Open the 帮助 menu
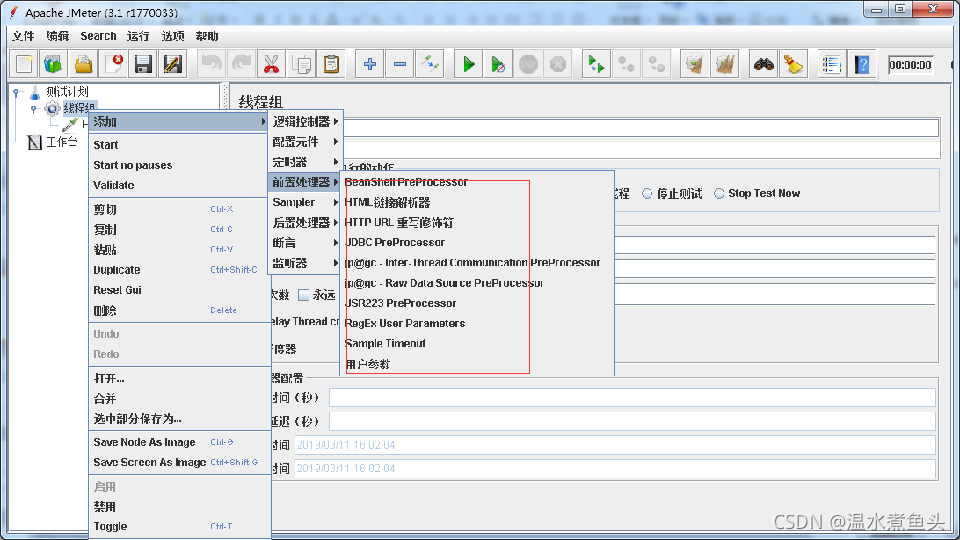 coord(207,36)
